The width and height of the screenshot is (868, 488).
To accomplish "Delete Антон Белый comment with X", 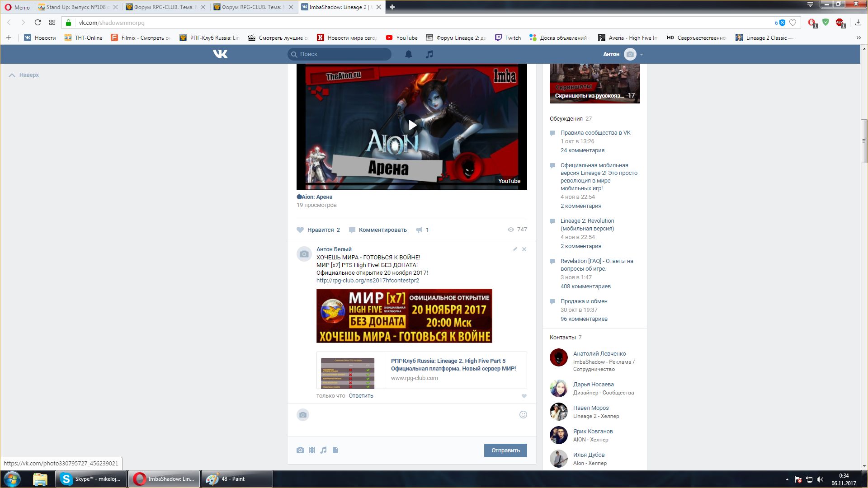I will click(524, 249).
